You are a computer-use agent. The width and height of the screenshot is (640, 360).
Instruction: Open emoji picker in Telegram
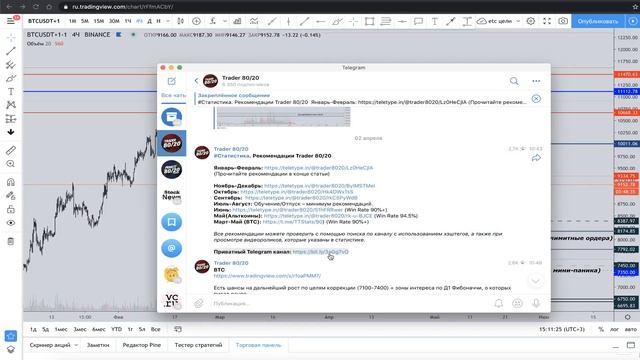point(517,303)
